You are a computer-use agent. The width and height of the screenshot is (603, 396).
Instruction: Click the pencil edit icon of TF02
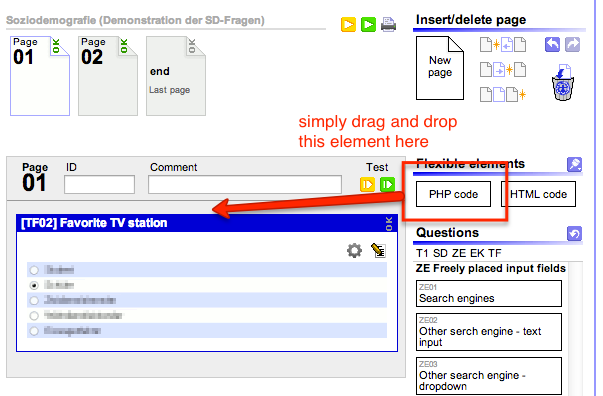[378, 250]
